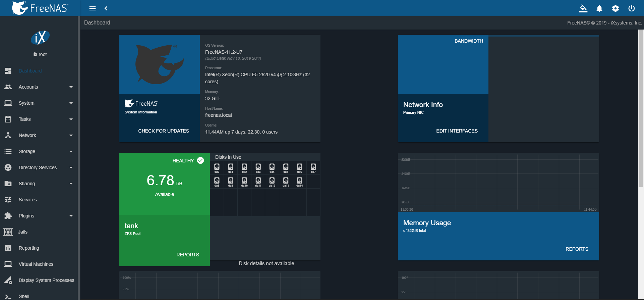The height and width of the screenshot is (300, 644).
Task: Expand the Storage menu arrow
Action: click(71, 151)
